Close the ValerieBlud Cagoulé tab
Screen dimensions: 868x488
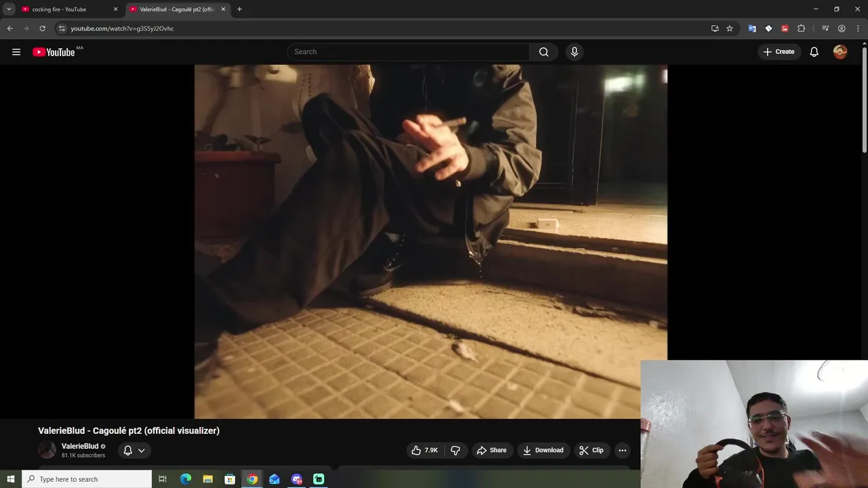(223, 9)
